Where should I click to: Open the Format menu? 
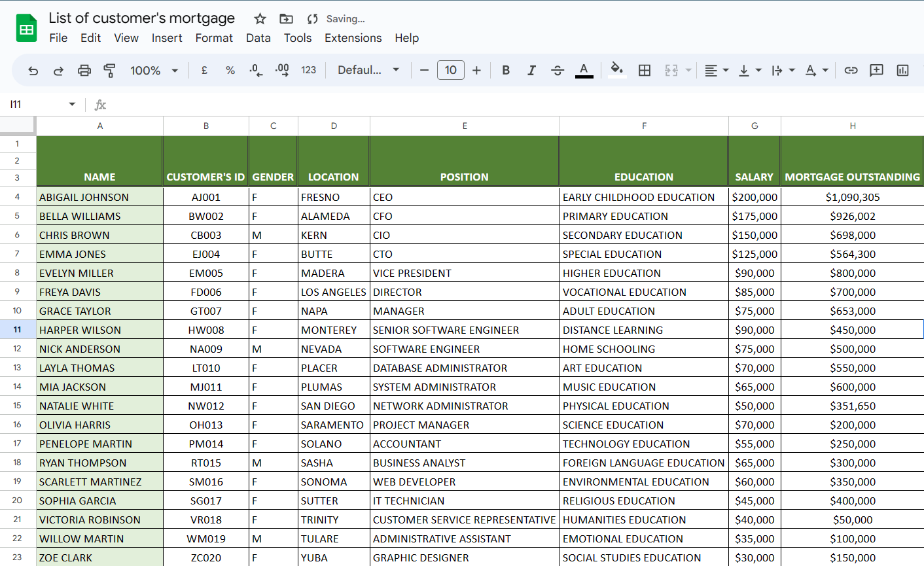click(x=214, y=38)
